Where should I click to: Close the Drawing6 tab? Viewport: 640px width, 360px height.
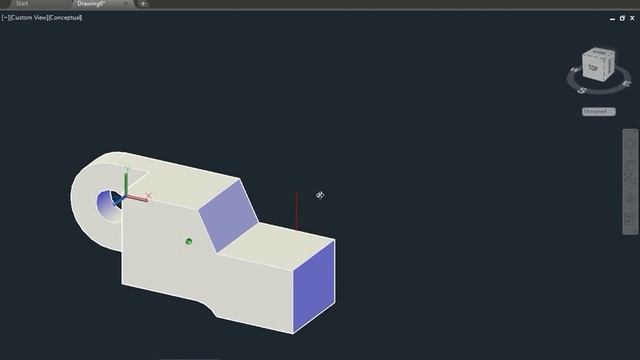[126, 3]
